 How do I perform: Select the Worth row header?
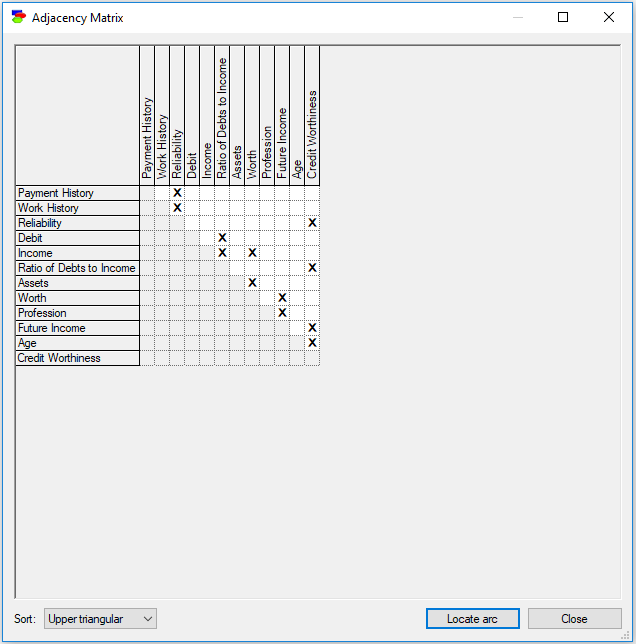78,298
